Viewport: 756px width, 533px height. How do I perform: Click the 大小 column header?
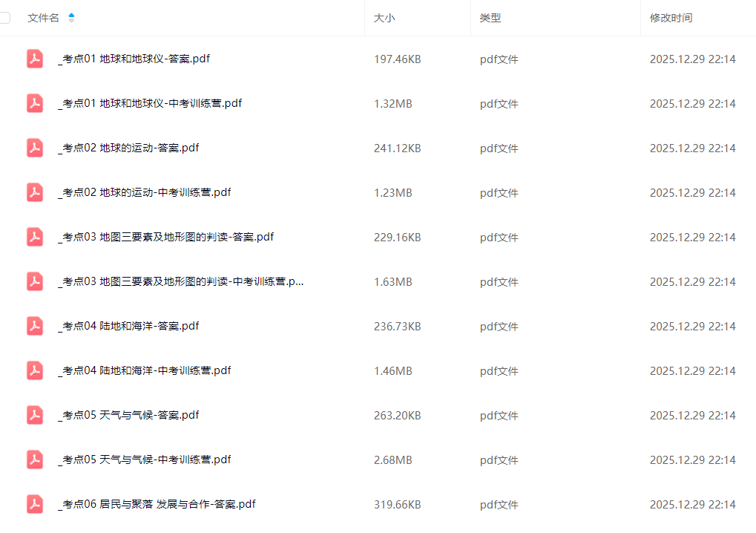[384, 17]
